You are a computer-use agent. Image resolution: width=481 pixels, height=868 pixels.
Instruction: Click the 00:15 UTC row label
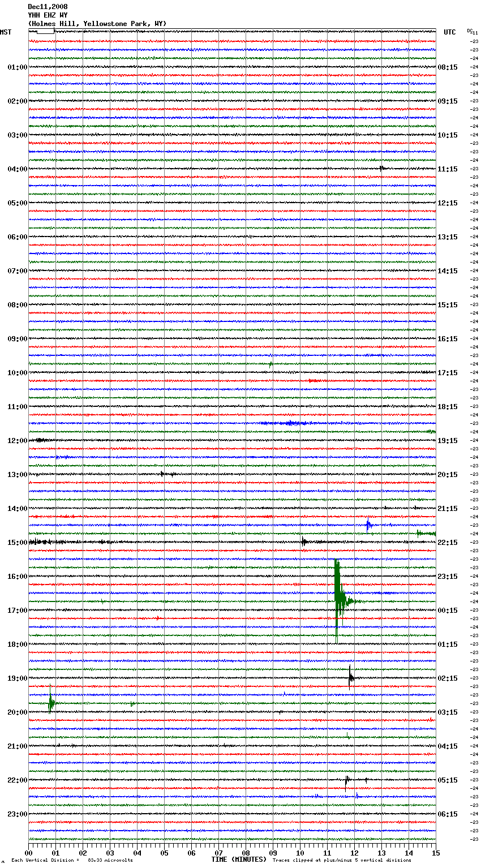(x=448, y=611)
